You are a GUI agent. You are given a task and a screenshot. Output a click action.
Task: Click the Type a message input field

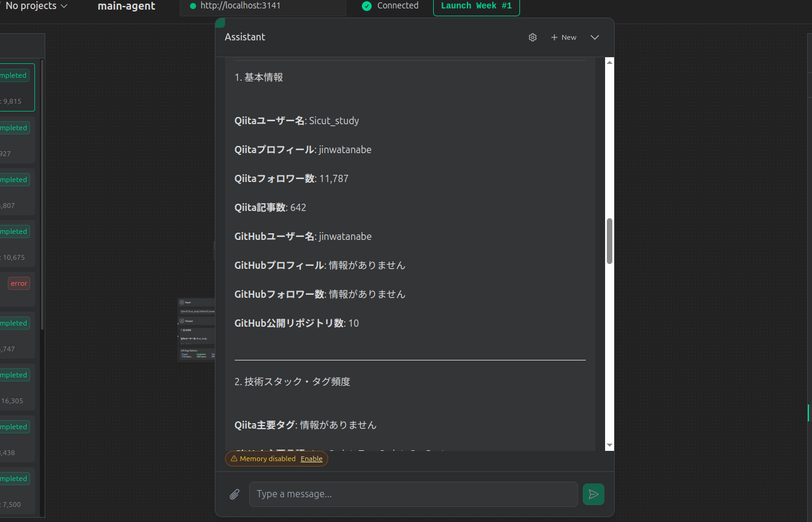coord(413,494)
